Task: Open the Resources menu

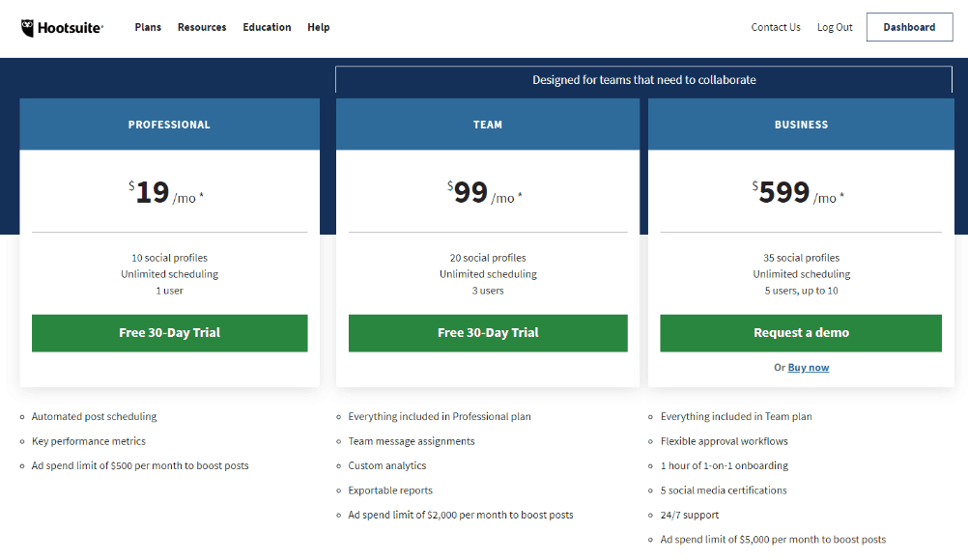Action: pos(202,27)
